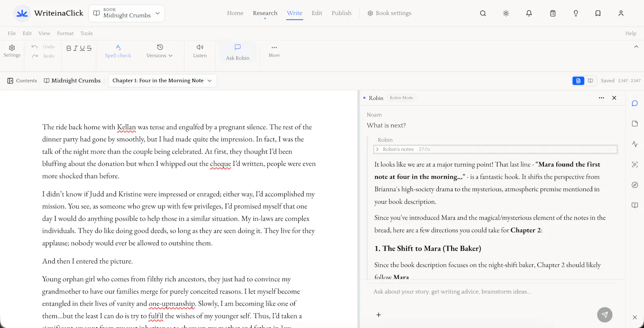
Task: Click the Saved status text
Action: click(x=607, y=80)
